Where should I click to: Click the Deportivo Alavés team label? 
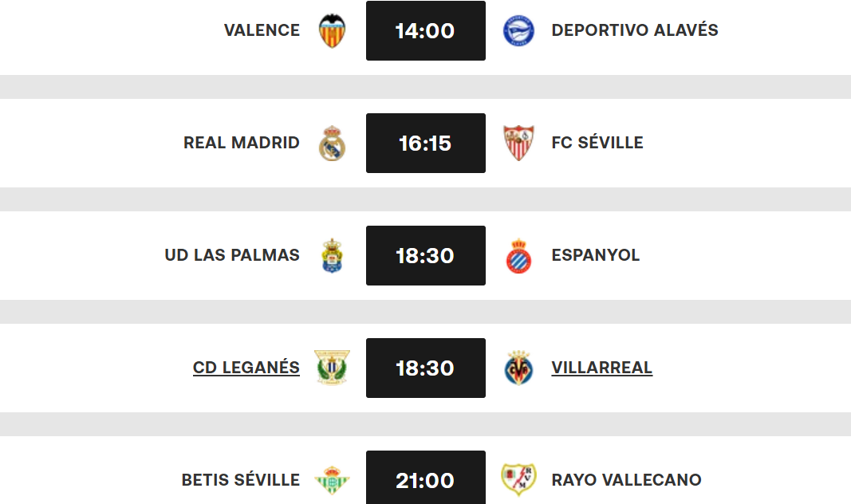click(x=634, y=30)
